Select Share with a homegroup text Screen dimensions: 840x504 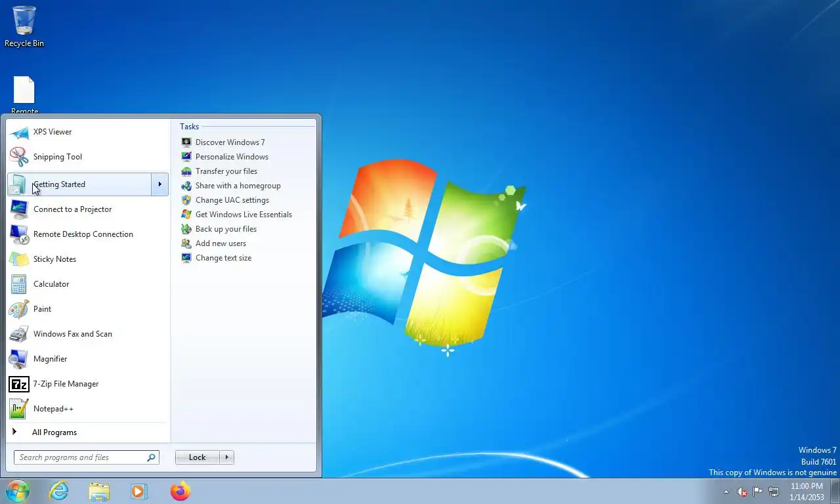point(238,186)
